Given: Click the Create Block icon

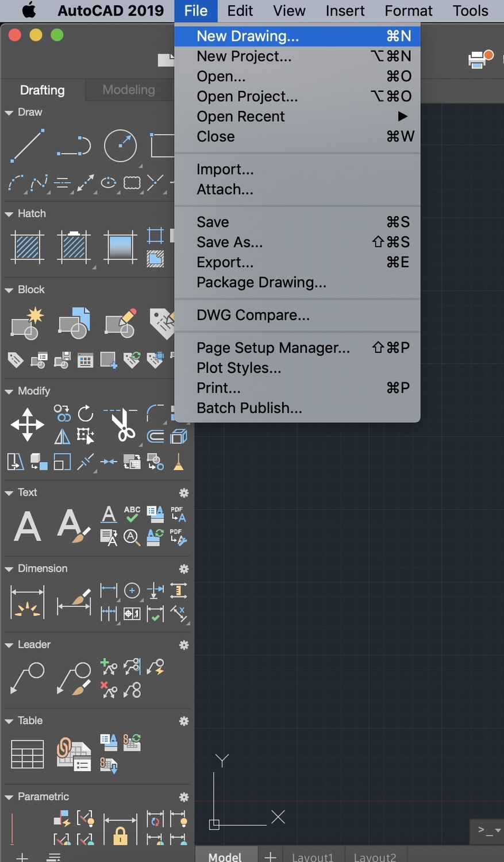Looking at the screenshot, I should 27,323.
